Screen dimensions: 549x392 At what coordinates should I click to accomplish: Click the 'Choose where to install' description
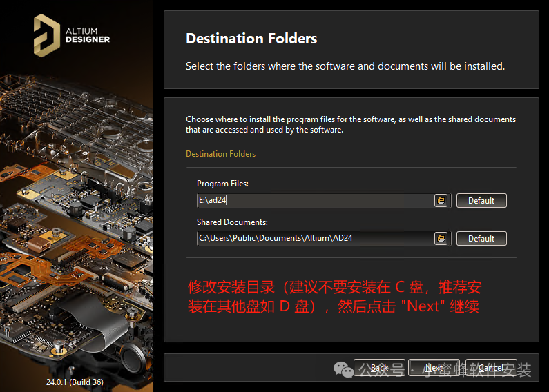point(351,124)
